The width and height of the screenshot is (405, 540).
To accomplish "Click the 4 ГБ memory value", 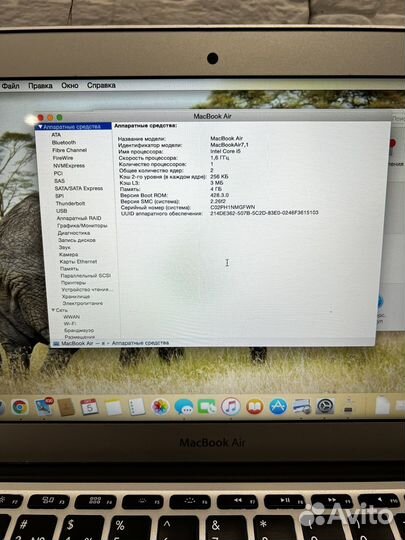I will (216, 189).
